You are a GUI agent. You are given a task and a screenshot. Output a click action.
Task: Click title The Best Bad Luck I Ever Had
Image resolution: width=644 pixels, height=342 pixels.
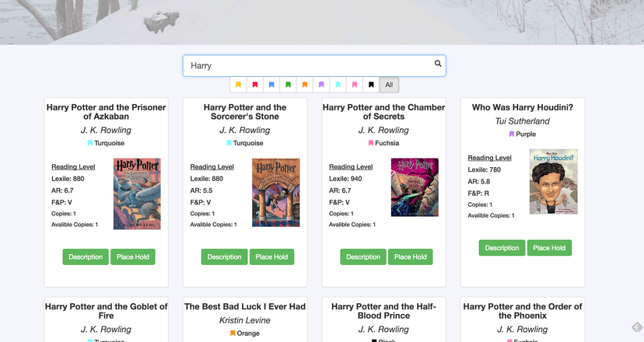click(x=245, y=307)
